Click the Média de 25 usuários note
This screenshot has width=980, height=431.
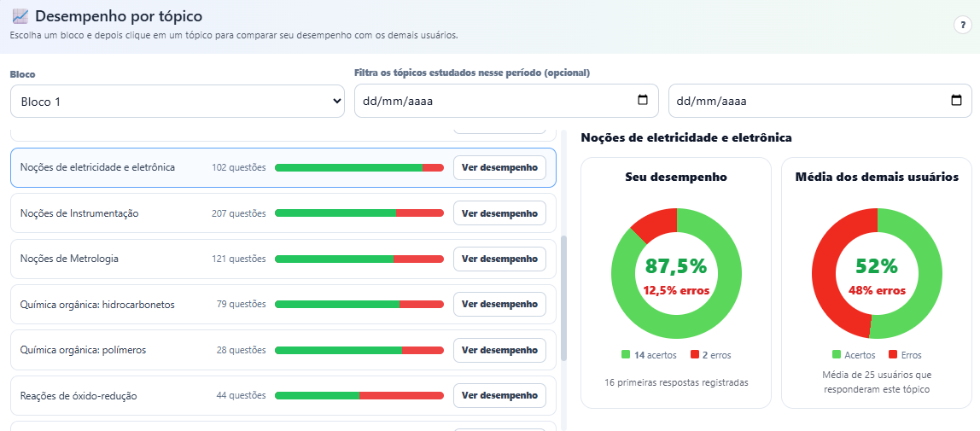click(x=877, y=382)
